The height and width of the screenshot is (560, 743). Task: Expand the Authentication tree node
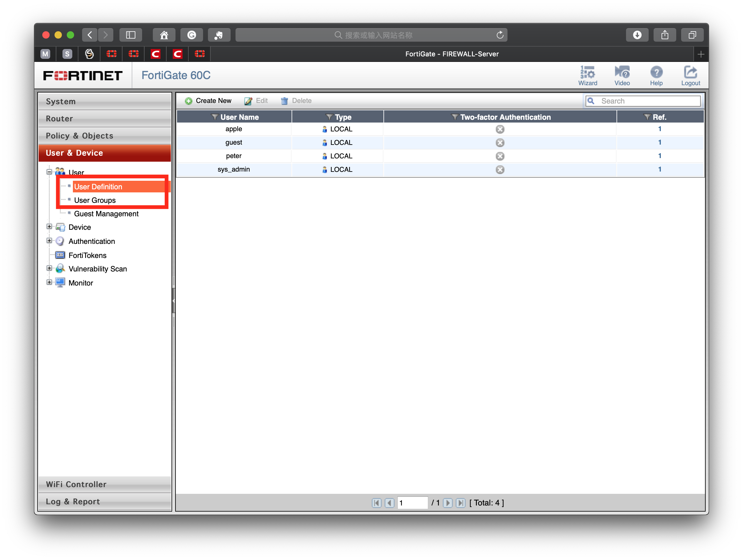pos(49,240)
